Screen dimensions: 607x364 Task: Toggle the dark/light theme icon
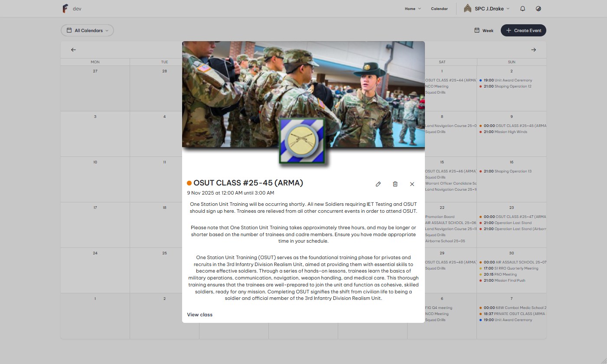pyautogui.click(x=538, y=9)
